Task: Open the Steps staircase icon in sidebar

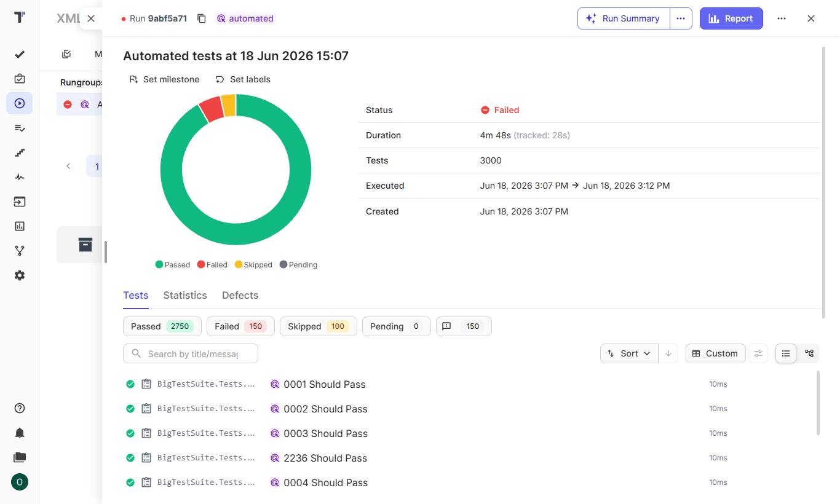Action: tap(20, 152)
